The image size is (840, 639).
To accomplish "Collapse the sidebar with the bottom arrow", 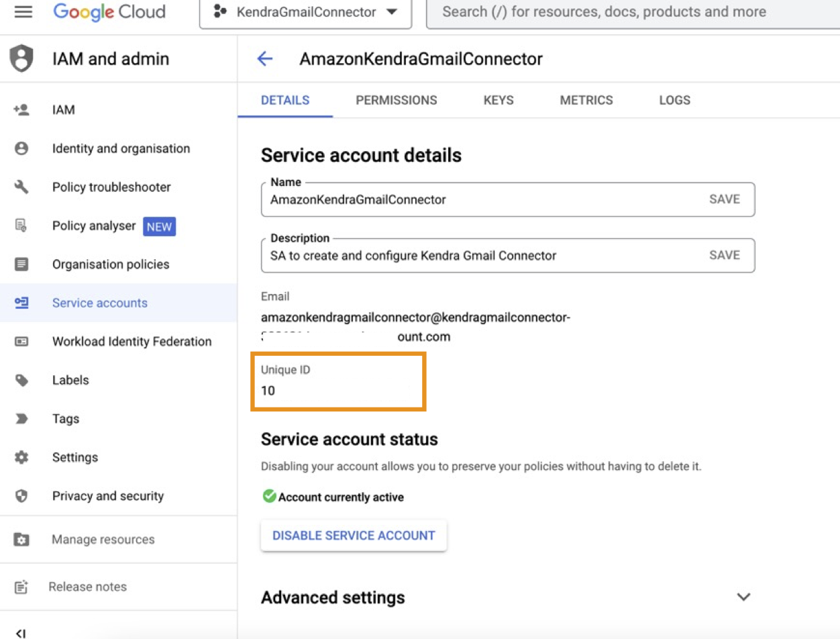I will coord(21,632).
